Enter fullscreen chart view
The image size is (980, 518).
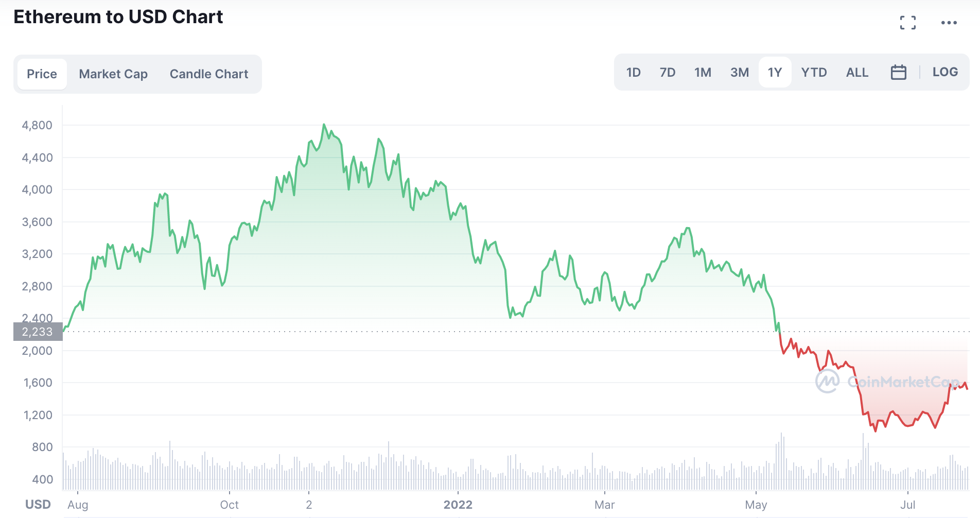coord(908,23)
